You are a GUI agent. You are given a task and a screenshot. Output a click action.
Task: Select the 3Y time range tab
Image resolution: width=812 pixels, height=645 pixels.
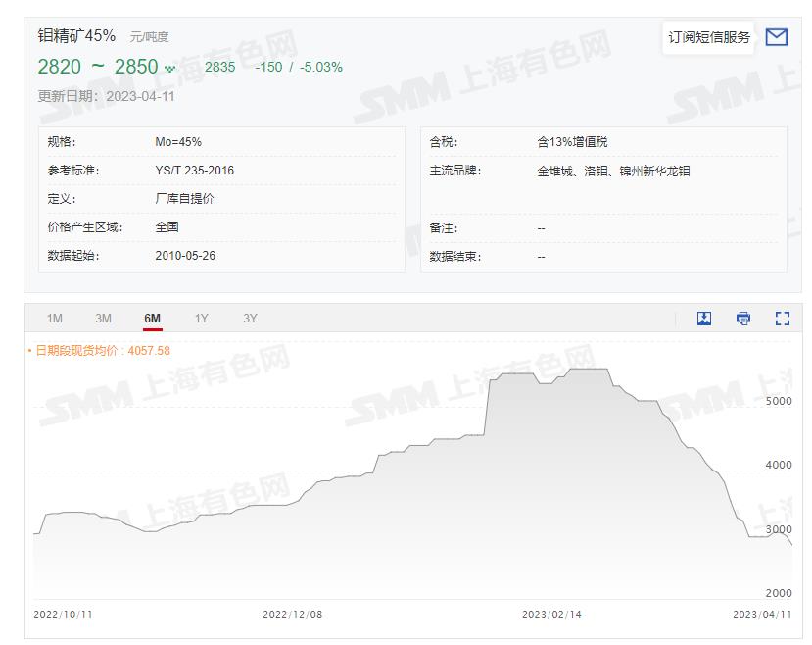coord(250,318)
